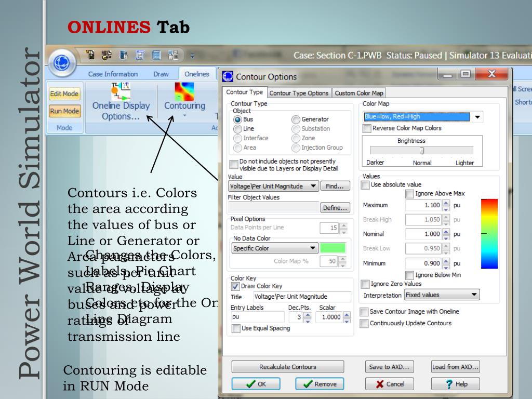Switch to the Contour Type Options tab
Viewport: 532px width, 399px height.
pos(299,93)
